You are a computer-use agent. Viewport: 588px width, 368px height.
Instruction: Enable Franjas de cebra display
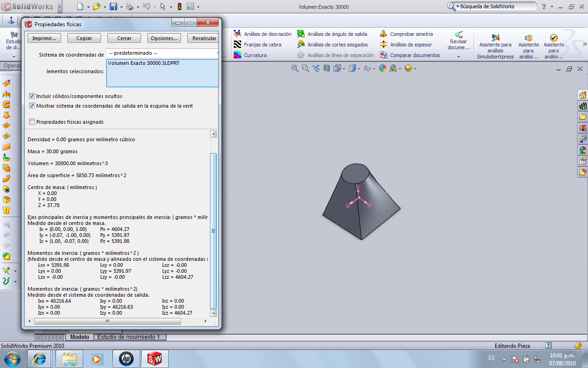[x=257, y=45]
